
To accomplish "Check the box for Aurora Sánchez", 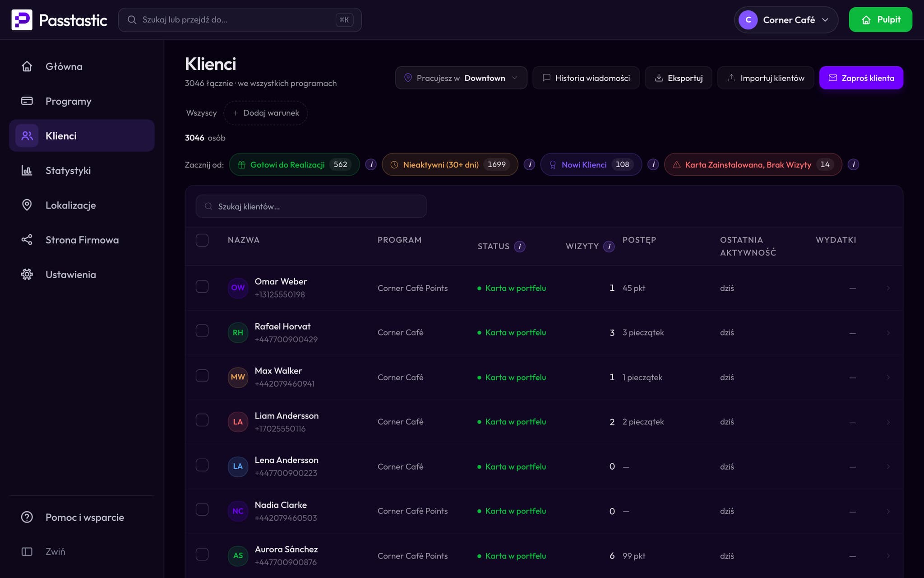I will click(202, 554).
